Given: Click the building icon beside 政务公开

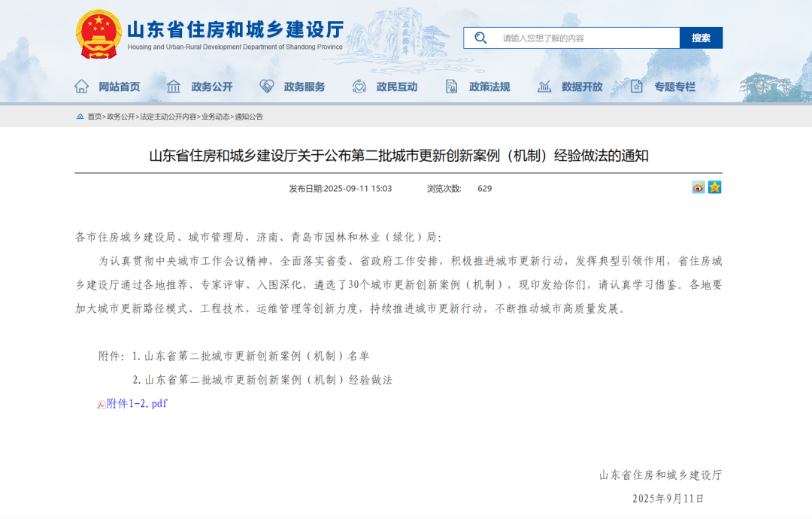Looking at the screenshot, I should pos(174,86).
